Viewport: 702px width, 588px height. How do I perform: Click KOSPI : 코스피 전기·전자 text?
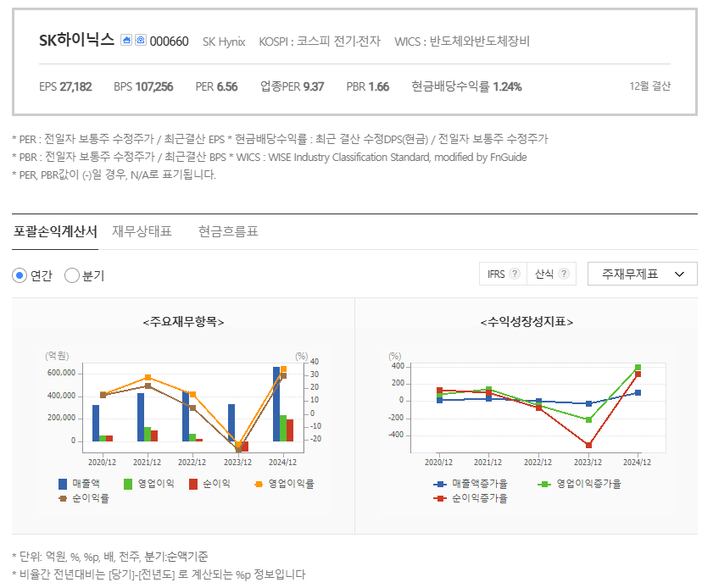320,42
